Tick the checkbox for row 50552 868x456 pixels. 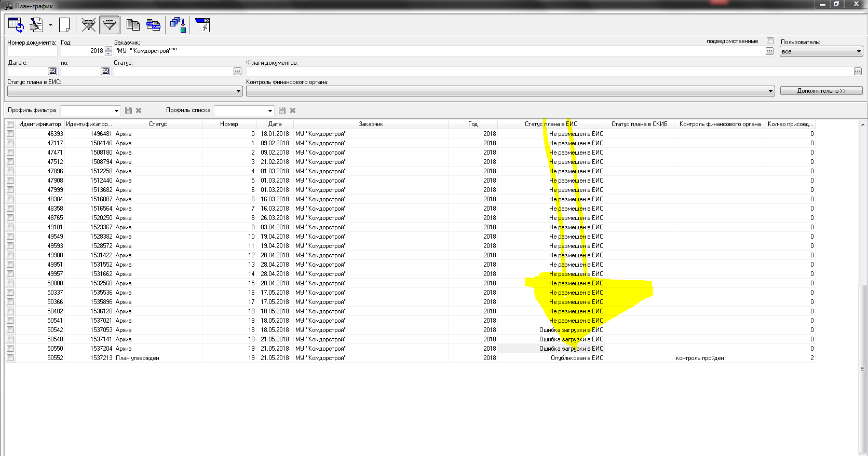click(x=10, y=358)
